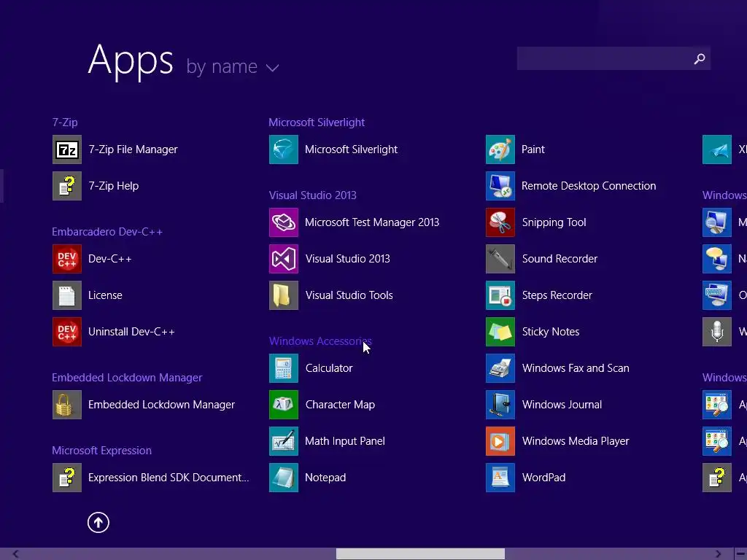Click the scrollbar right arrow

(718, 554)
